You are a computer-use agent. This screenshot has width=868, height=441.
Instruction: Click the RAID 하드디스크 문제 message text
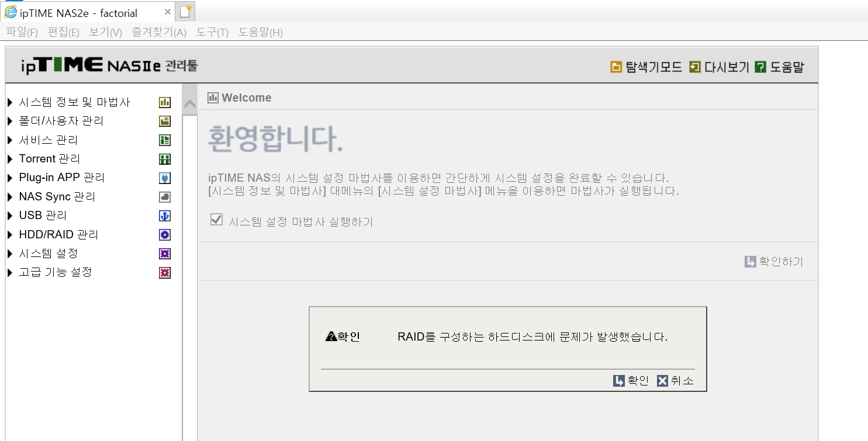pyautogui.click(x=532, y=337)
